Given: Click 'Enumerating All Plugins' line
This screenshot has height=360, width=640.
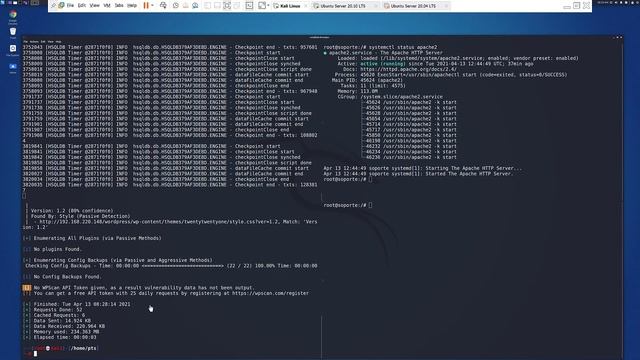Looking at the screenshot, I should (97, 238).
